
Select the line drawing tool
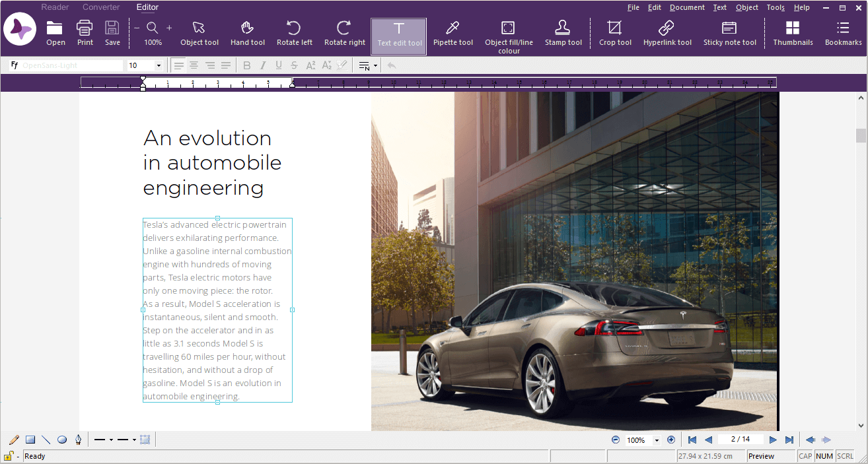(46, 440)
